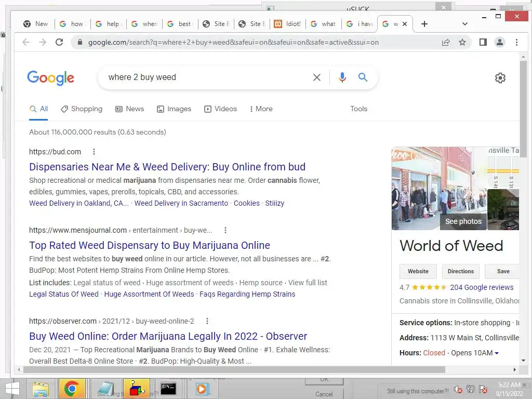Open Huge Assortment Of Weeds sitelink

[x=149, y=294]
